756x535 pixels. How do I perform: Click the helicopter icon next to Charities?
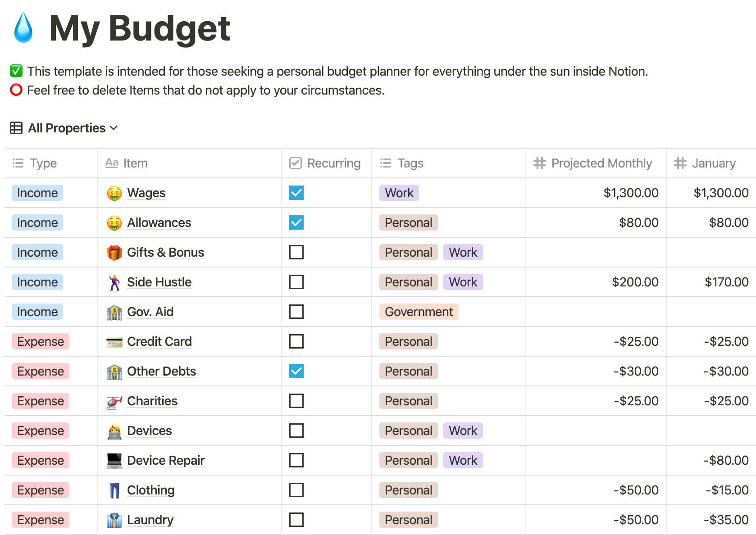click(x=114, y=401)
